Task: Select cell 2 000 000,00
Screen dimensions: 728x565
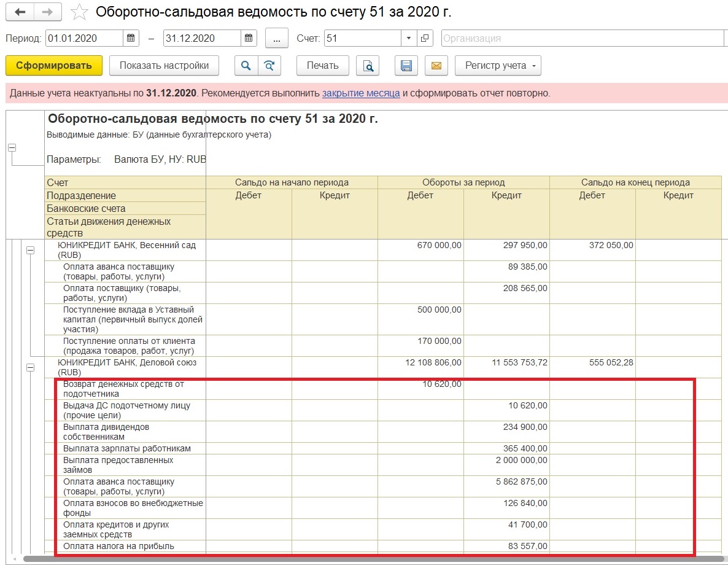Action: point(506,465)
